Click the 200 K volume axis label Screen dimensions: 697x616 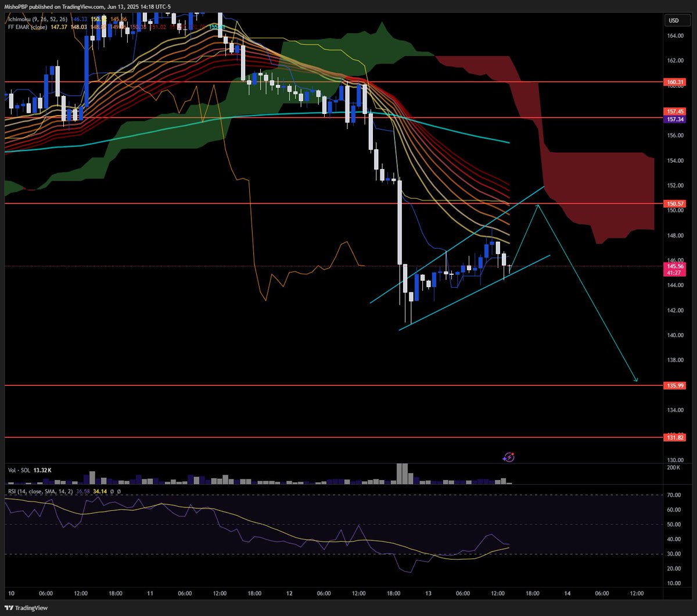[674, 468]
